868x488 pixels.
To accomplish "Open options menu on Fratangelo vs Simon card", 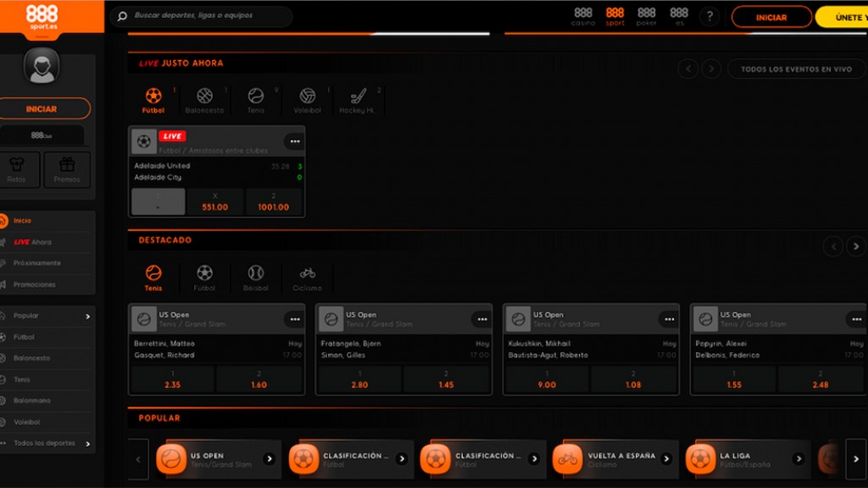I will pyautogui.click(x=482, y=319).
